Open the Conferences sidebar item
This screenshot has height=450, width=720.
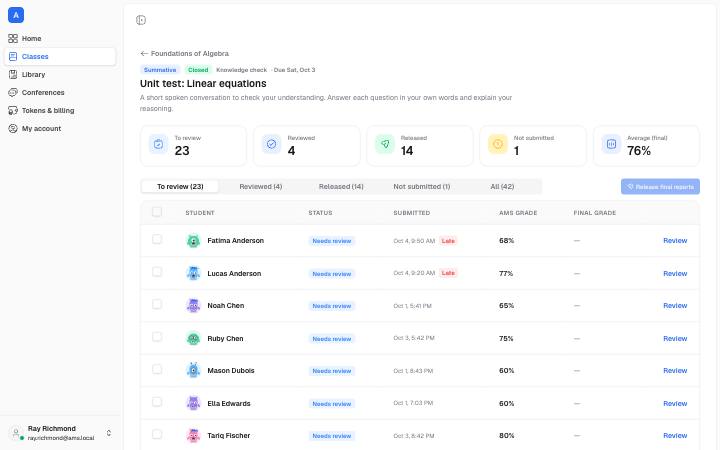pyautogui.click(x=60, y=92)
